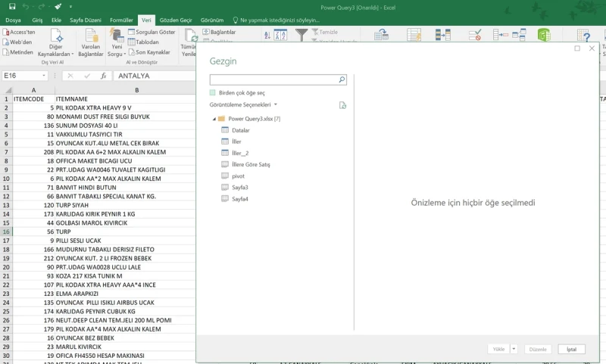Click the Relationships icon

(x=519, y=35)
